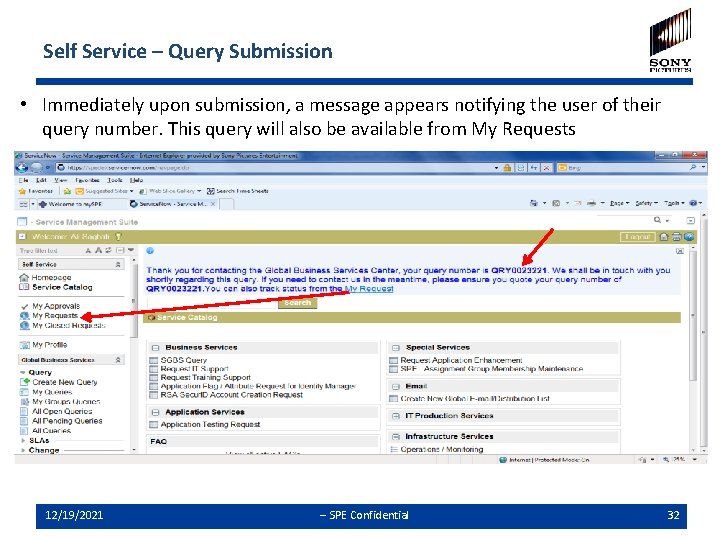Open the My Request link in message

coord(369,289)
